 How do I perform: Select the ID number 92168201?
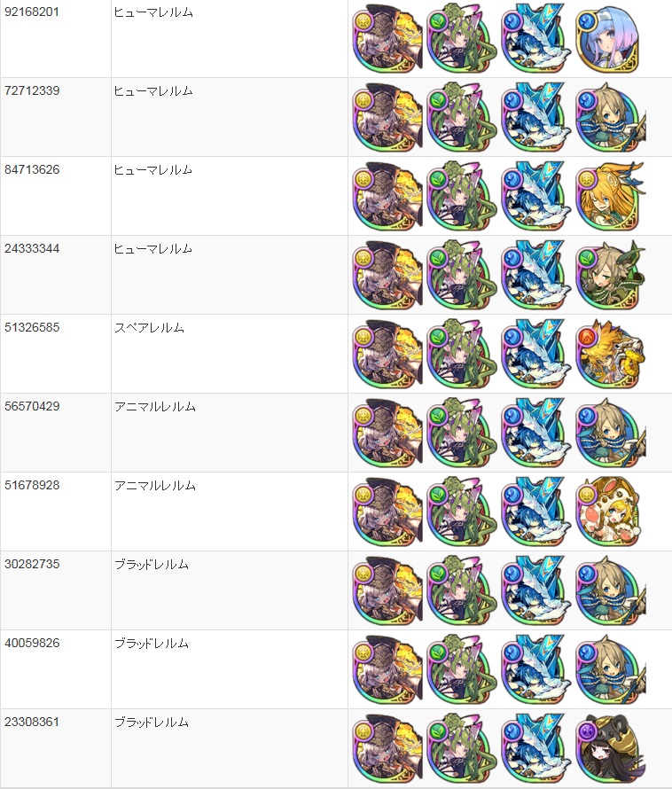[x=32, y=12]
